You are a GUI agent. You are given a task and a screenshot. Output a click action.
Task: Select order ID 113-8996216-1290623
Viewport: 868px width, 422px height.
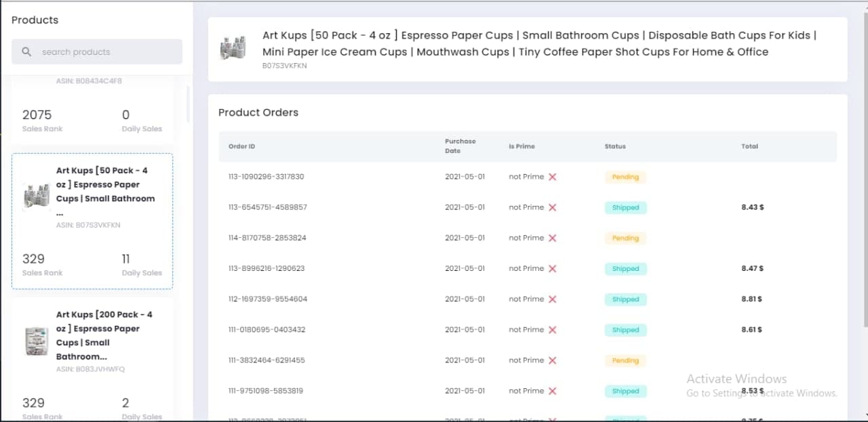click(x=267, y=268)
